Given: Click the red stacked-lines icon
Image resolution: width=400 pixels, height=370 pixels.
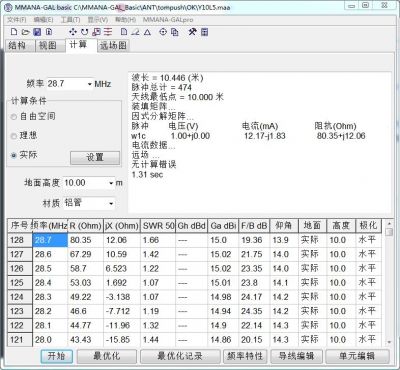Looking at the screenshot, I should tap(108, 32).
